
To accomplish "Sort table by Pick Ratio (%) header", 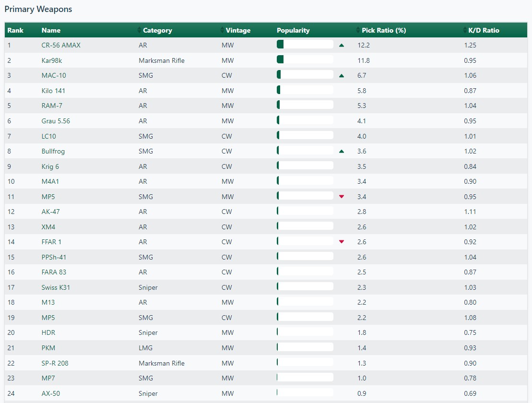I will point(384,30).
